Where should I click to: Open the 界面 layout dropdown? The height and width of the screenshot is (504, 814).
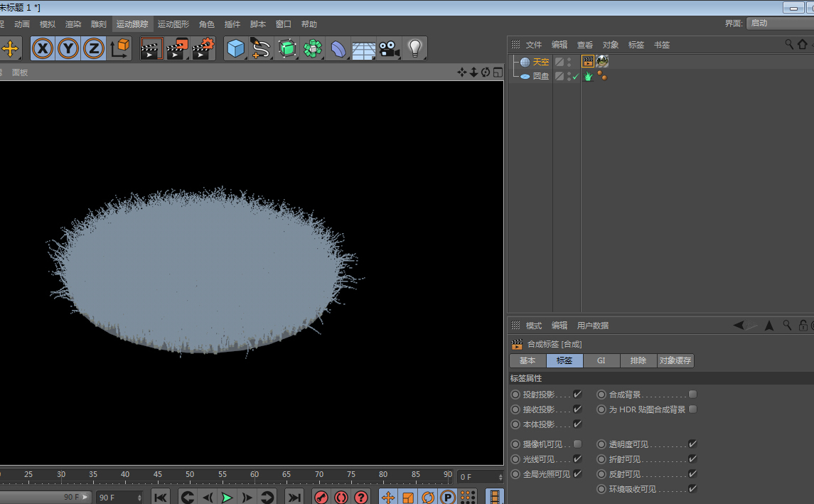[x=780, y=23]
